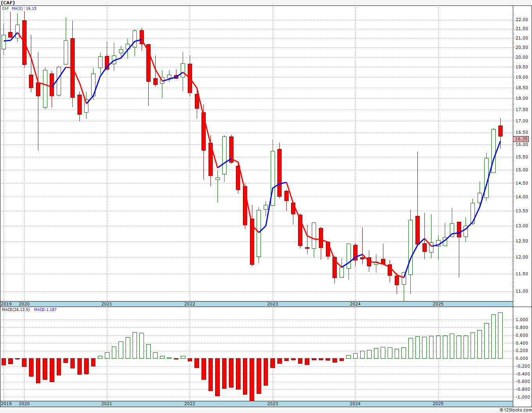Click 2020 on the price chart time axis
532x413 pixels.
[24, 304]
